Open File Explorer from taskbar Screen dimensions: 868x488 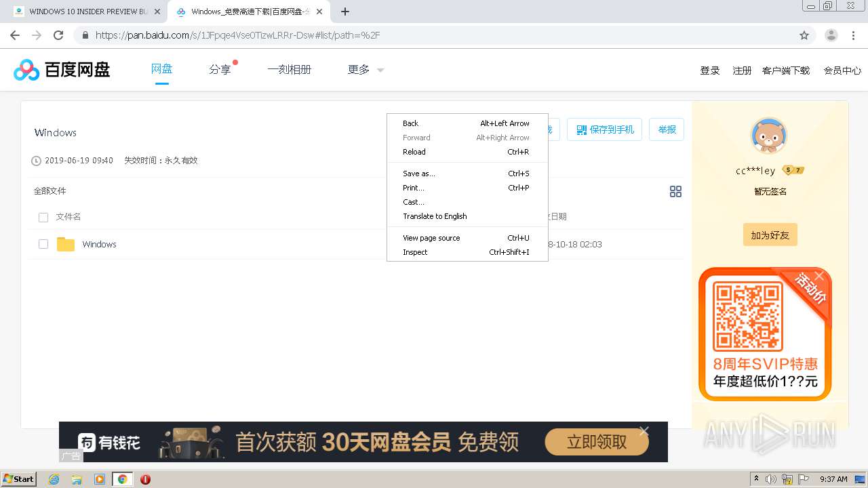pyautogui.click(x=77, y=479)
